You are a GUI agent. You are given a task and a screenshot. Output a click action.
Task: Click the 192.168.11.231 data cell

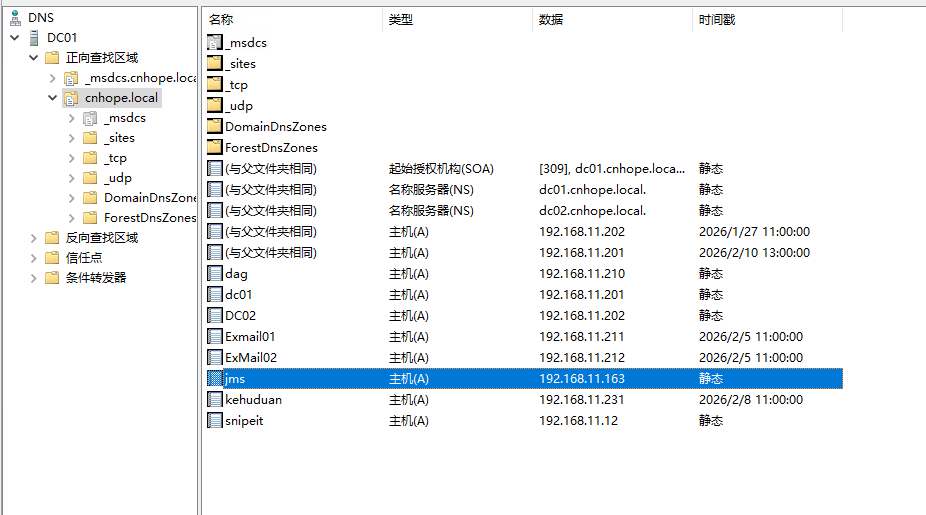point(582,399)
